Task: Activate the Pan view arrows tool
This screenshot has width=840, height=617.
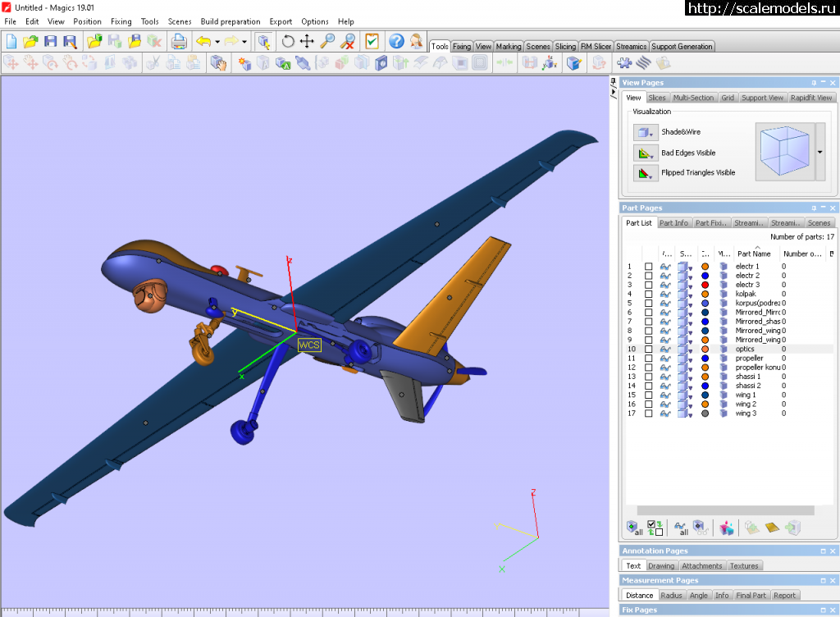Action: [307, 41]
